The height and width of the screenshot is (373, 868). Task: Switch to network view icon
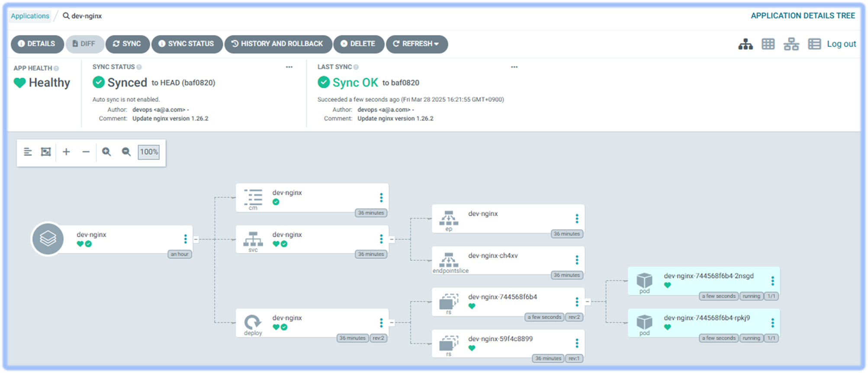791,44
